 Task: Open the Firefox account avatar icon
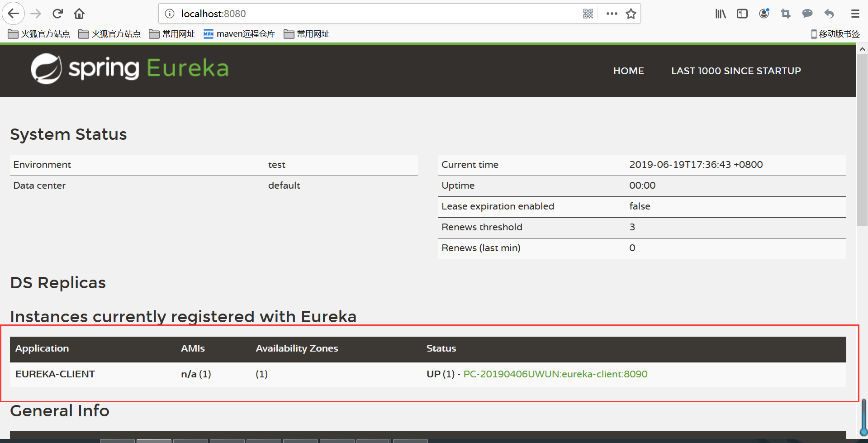tap(764, 14)
